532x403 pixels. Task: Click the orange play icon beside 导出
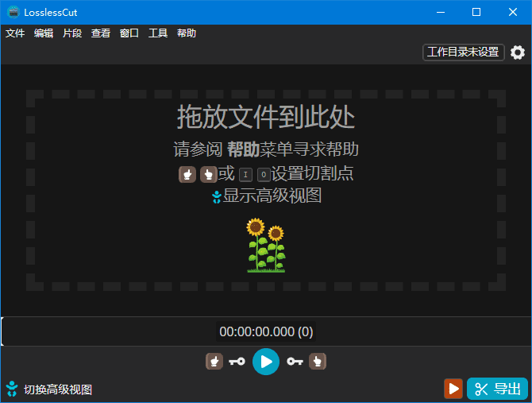(453, 389)
